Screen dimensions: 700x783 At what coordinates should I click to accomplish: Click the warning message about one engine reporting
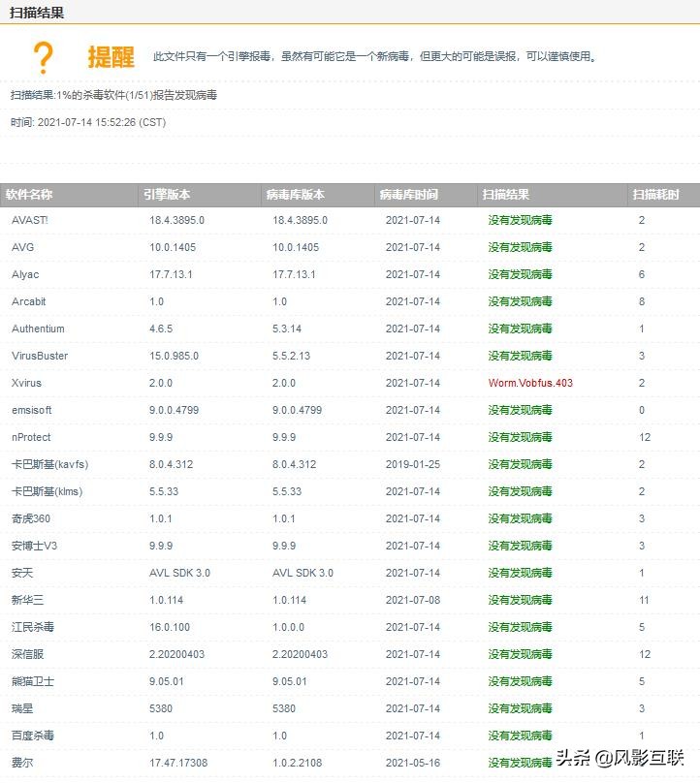click(x=375, y=56)
